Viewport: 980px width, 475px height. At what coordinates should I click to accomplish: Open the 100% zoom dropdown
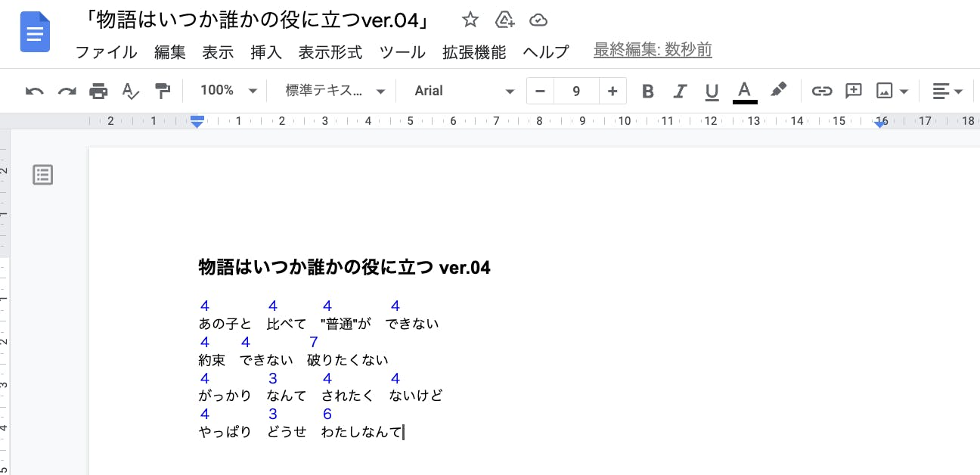point(228,91)
